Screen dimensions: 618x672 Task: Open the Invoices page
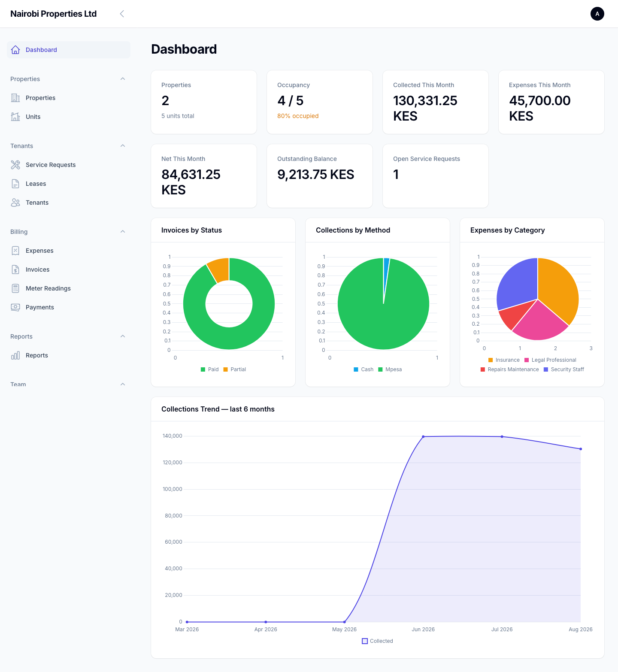(69, 269)
